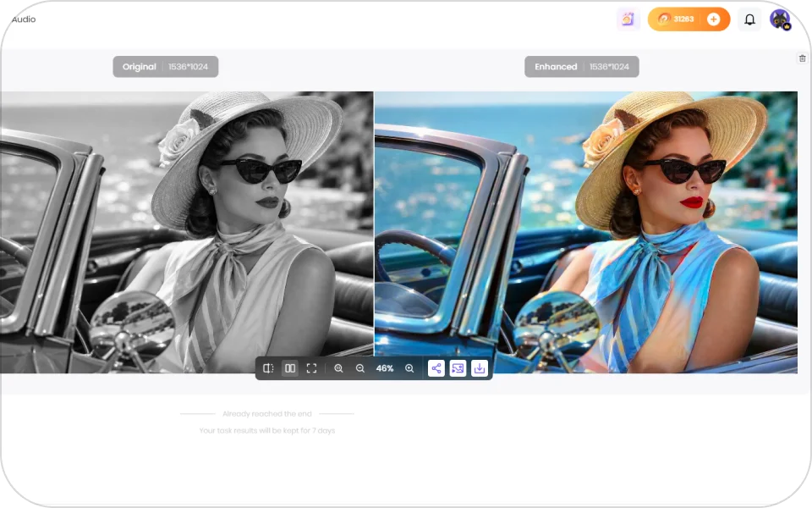Zoom in on the image preview

[409, 368]
